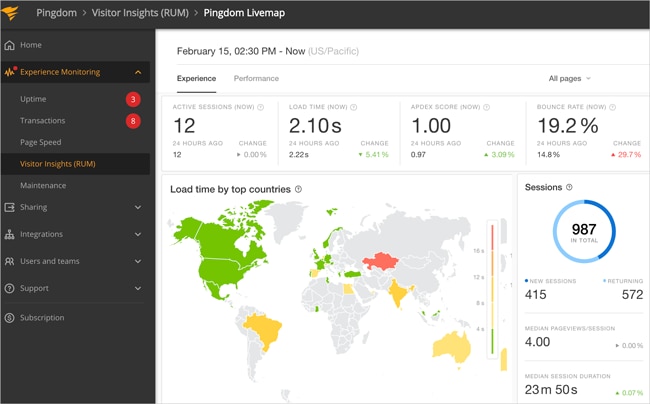Click Kazakhstan highlighted red on map
This screenshot has height=404, width=650.
point(380,261)
